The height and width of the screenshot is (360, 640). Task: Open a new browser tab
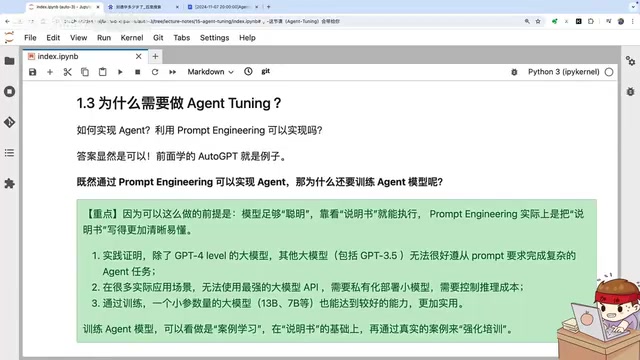coord(269,7)
